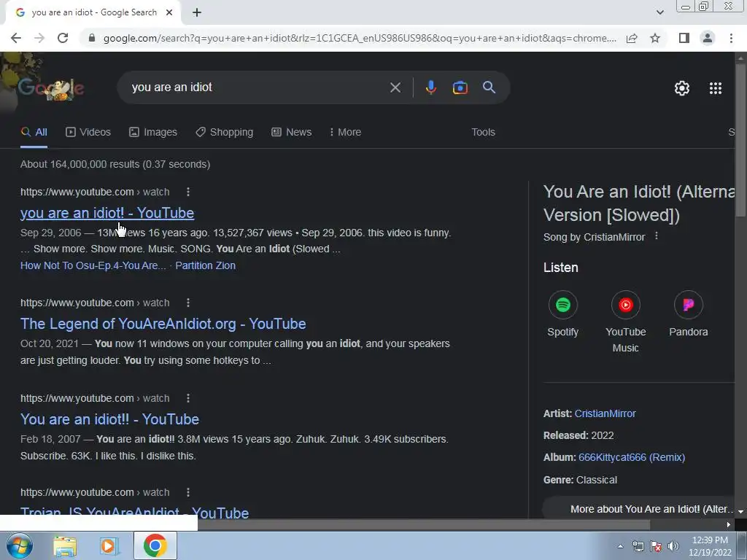Click the Google doodle logo
The height and width of the screenshot is (560, 747).
[50, 88]
